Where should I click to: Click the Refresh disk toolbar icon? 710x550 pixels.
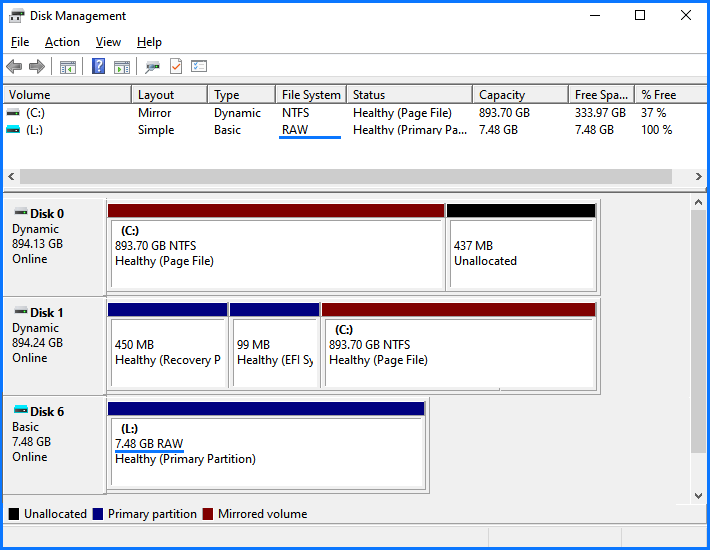(152, 67)
